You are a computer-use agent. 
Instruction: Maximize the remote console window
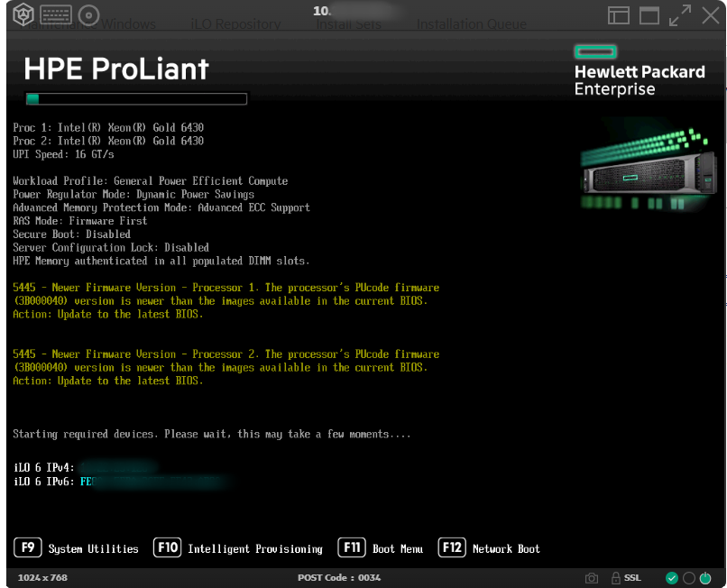tap(649, 14)
